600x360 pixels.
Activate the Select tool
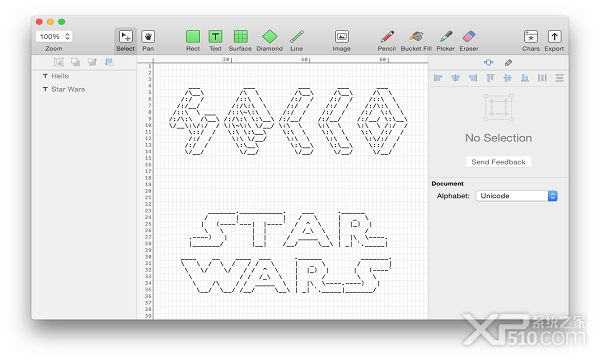tap(126, 41)
